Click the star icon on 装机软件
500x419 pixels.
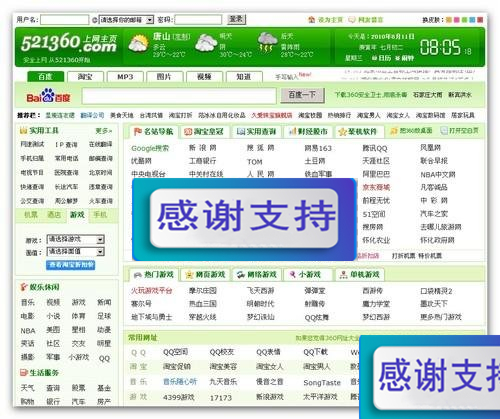click(x=342, y=132)
